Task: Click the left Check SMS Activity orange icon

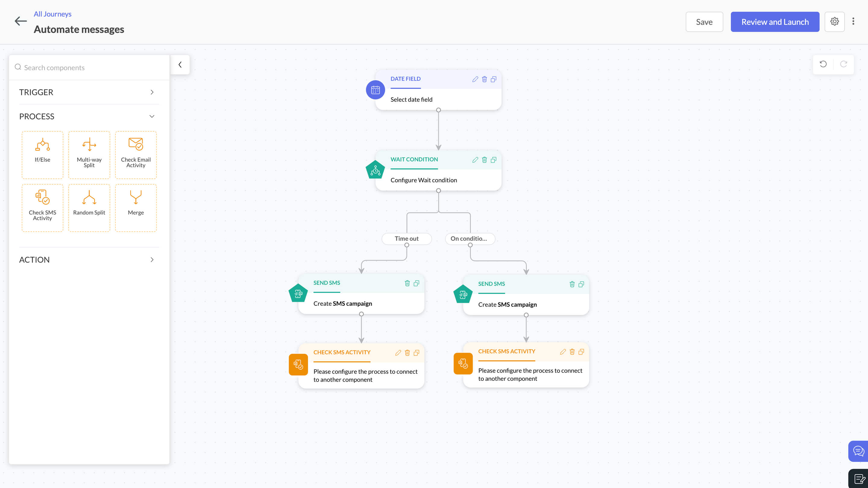Action: coord(298,364)
